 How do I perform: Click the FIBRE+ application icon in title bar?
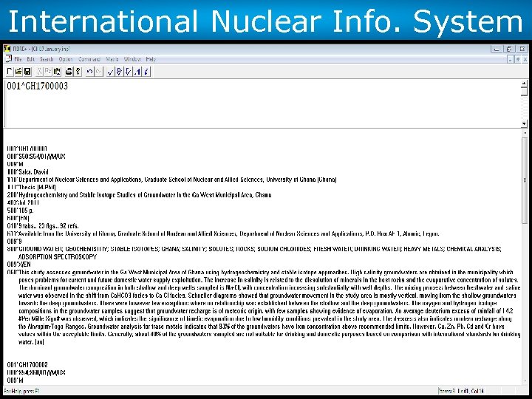tap(7, 49)
